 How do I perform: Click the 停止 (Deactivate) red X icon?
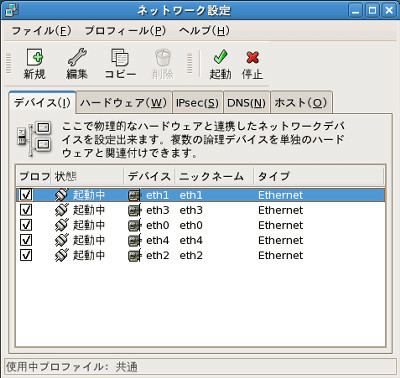(252, 57)
